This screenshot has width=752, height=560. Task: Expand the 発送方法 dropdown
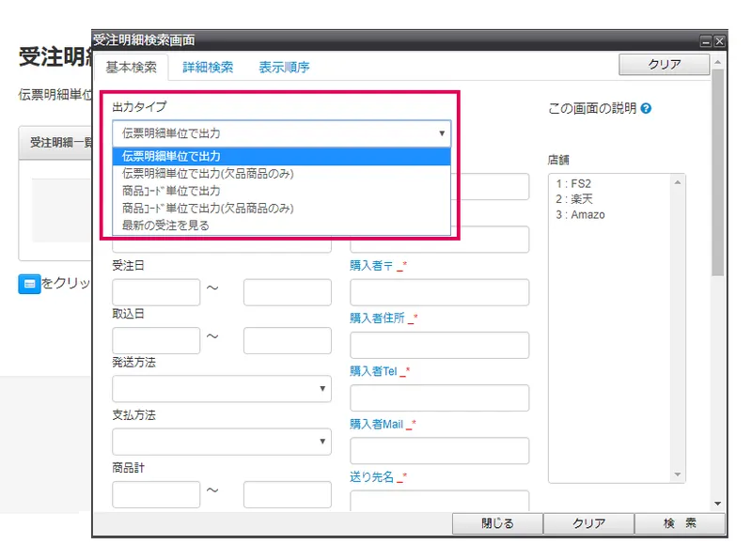coord(222,389)
